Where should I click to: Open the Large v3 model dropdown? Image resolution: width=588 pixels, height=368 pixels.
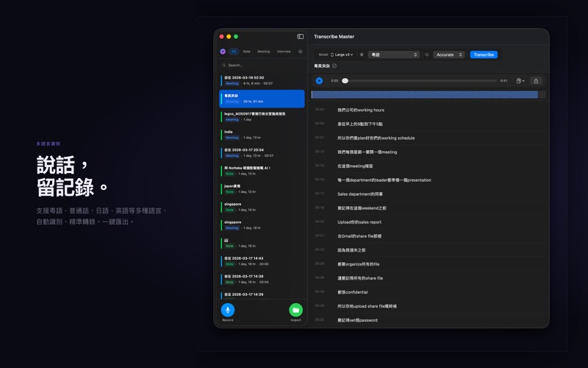pyautogui.click(x=342, y=54)
